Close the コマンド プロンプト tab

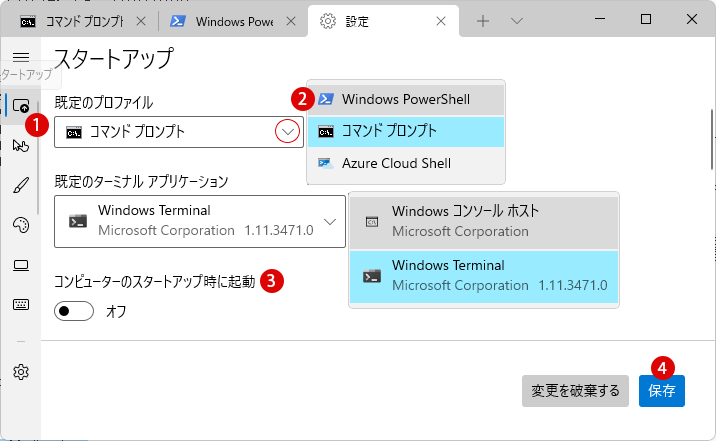click(x=141, y=21)
